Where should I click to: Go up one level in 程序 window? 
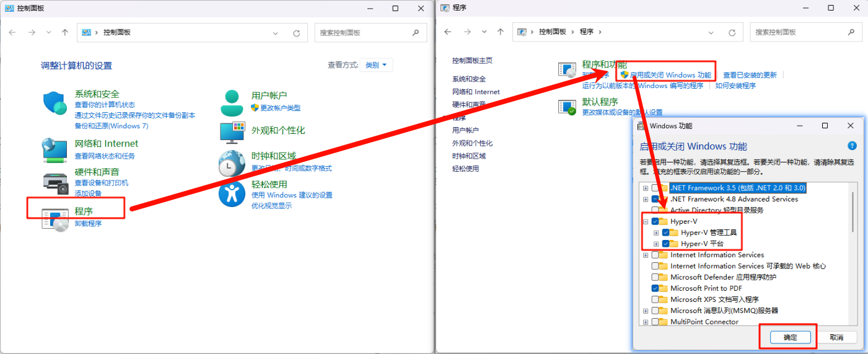(501, 32)
